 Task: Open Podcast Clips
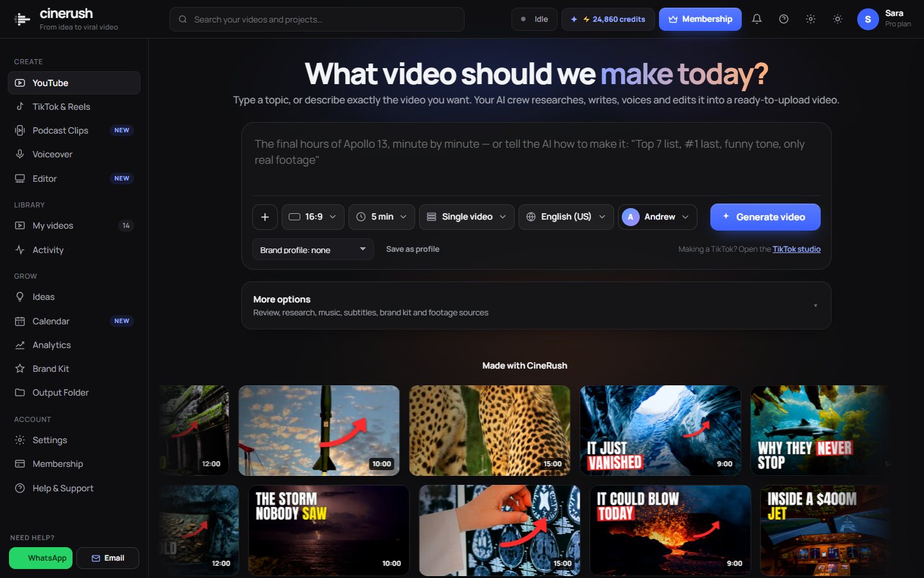pyautogui.click(x=74, y=130)
